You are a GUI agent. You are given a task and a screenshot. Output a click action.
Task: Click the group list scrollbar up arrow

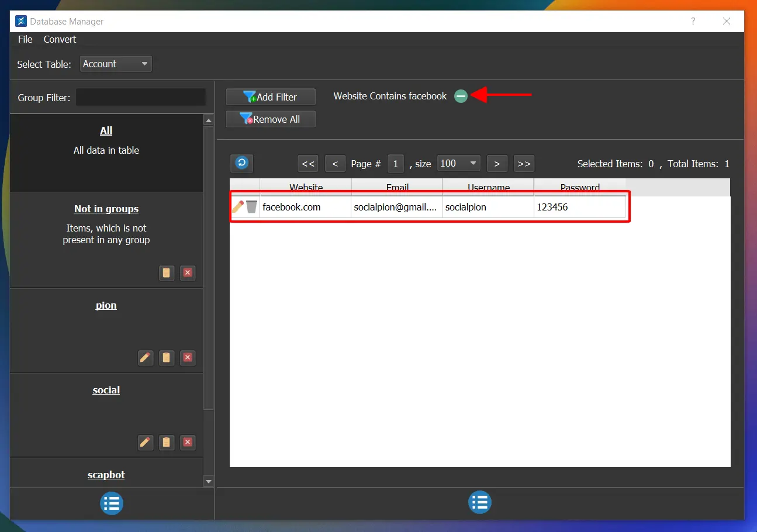coord(209,120)
